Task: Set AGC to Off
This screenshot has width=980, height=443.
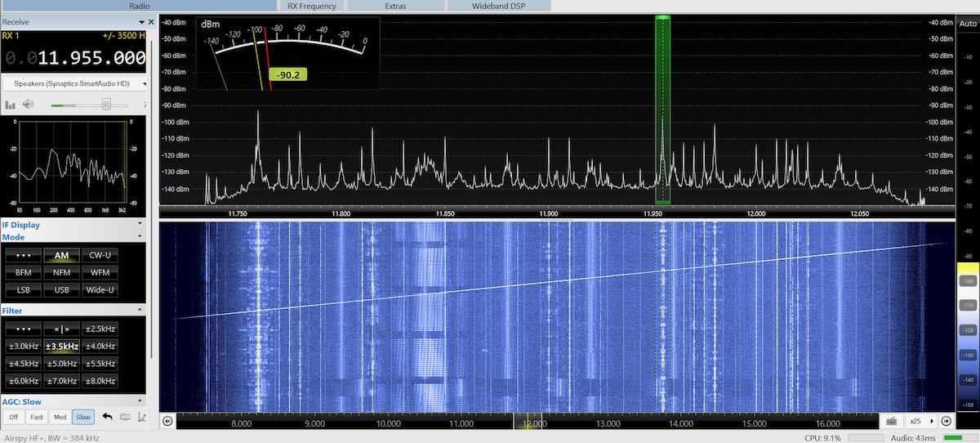Action: (x=13, y=417)
